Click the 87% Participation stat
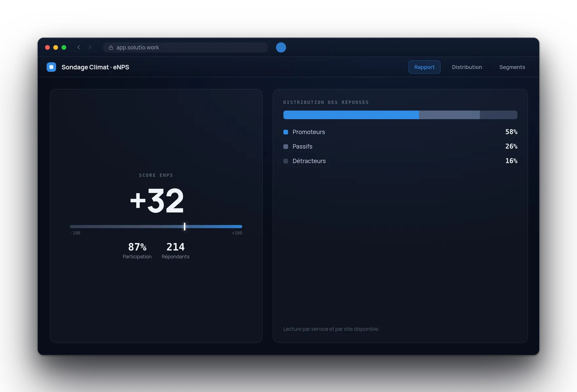Image resolution: width=577 pixels, height=392 pixels. pos(137,251)
